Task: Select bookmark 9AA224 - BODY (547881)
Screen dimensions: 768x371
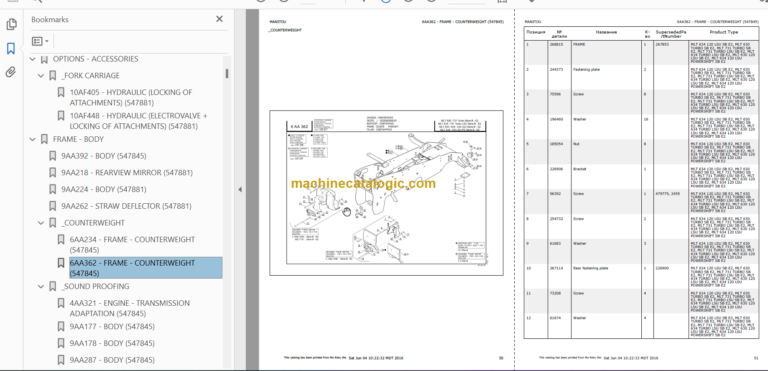Action: point(103,189)
